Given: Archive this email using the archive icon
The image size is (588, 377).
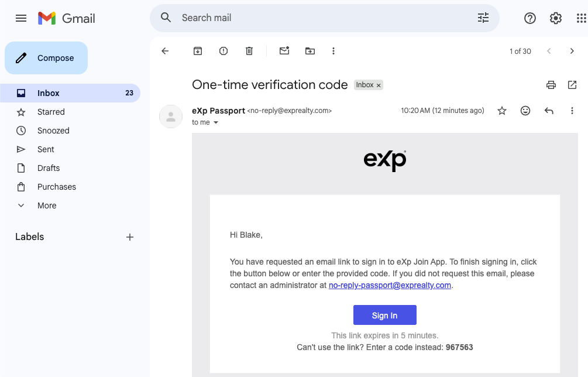Looking at the screenshot, I should pyautogui.click(x=198, y=51).
